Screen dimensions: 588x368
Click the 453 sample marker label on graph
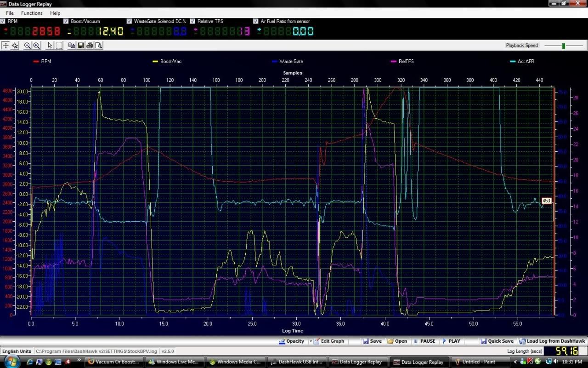point(546,201)
